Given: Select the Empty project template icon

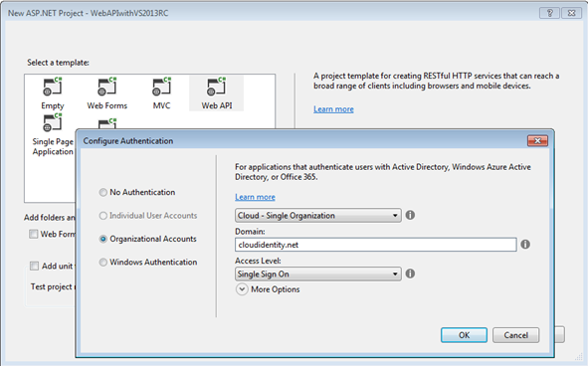Looking at the screenshot, I should [x=53, y=87].
